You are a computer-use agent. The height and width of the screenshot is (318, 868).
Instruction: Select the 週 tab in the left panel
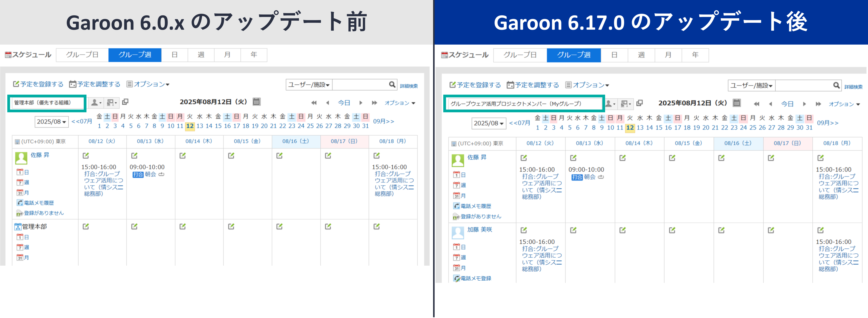coord(201,55)
